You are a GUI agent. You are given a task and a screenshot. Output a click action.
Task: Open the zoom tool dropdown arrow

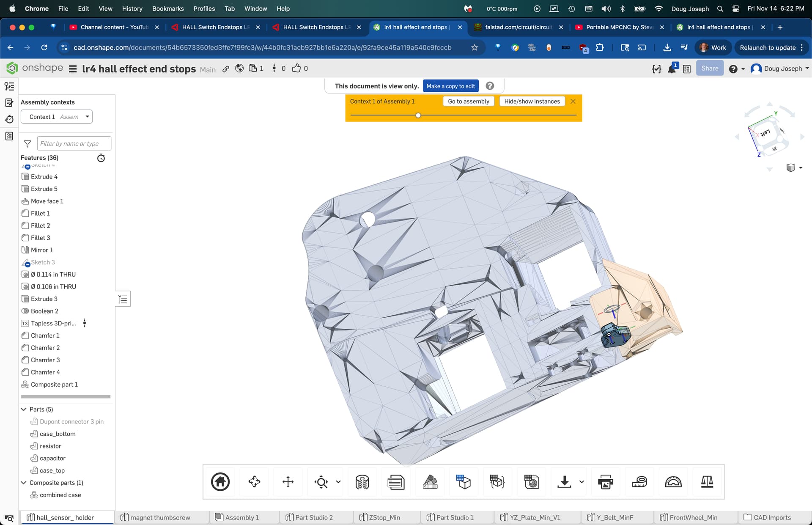coord(338,481)
